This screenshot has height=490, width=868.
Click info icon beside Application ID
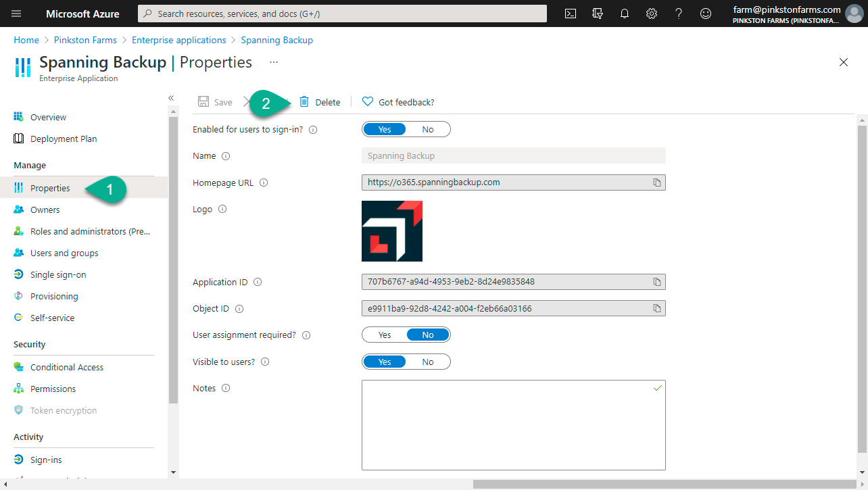point(258,283)
